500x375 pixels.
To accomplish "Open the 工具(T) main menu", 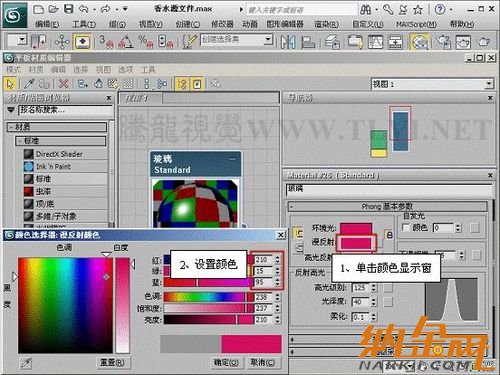I will coord(84,24).
